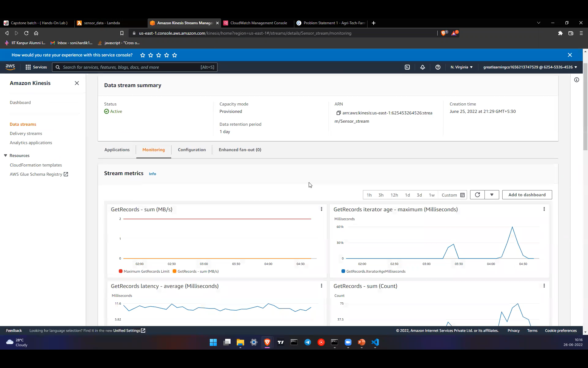Close the Amazon Kinesis side navigation
588x368 pixels.
[77, 83]
